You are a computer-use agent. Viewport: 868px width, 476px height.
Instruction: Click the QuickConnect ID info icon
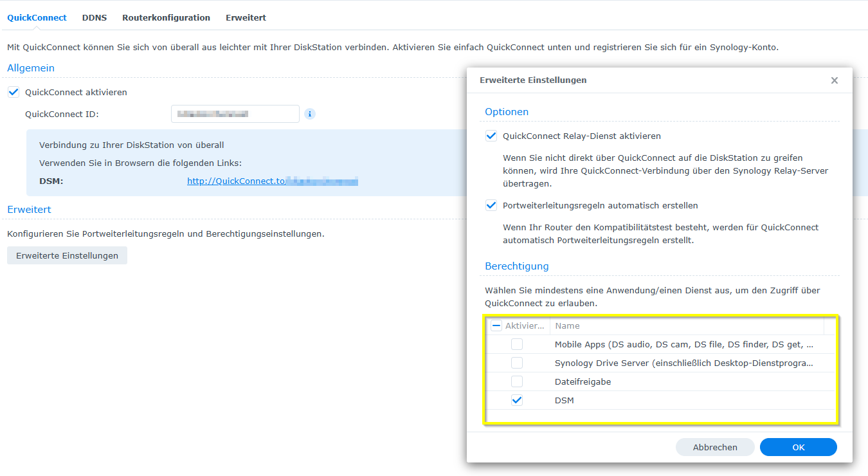(x=309, y=114)
